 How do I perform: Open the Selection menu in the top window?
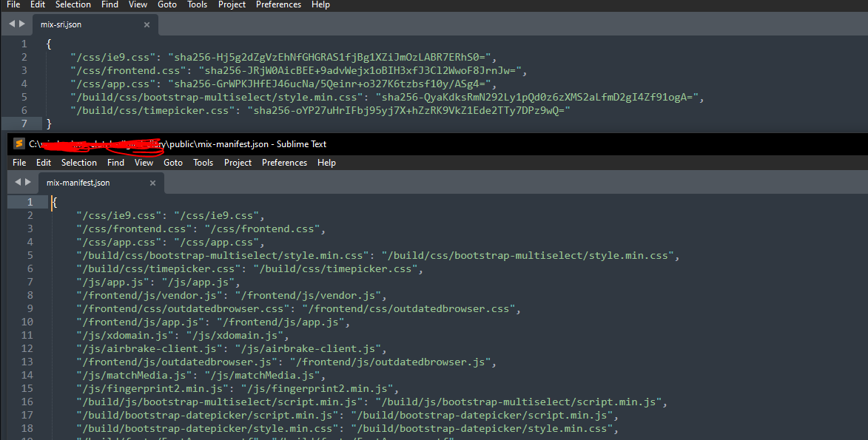73,5
